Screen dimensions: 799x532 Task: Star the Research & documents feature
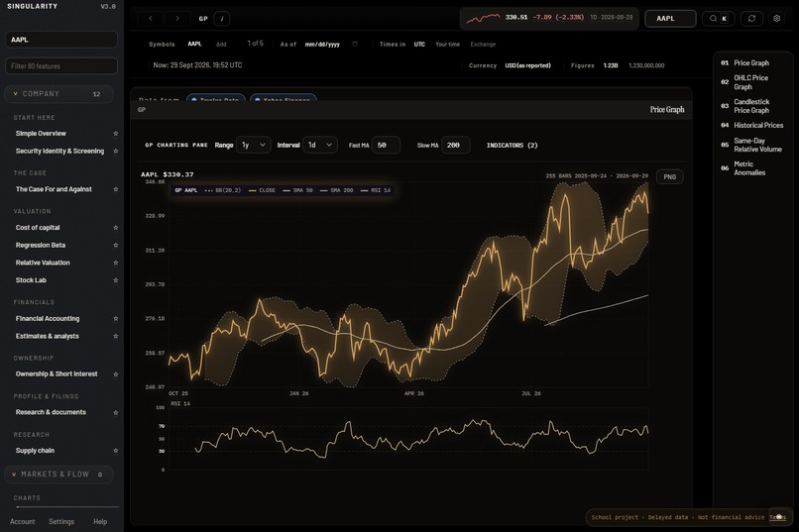point(116,412)
